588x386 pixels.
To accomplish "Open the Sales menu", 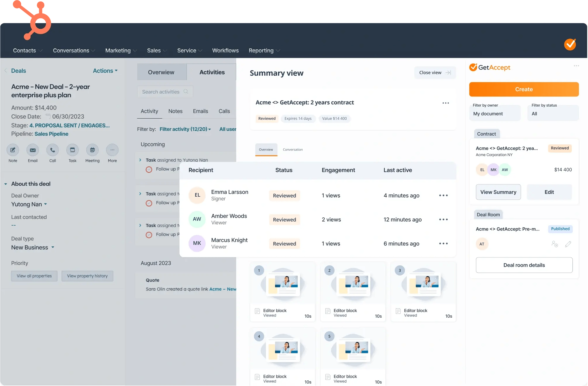I will pyautogui.click(x=157, y=51).
